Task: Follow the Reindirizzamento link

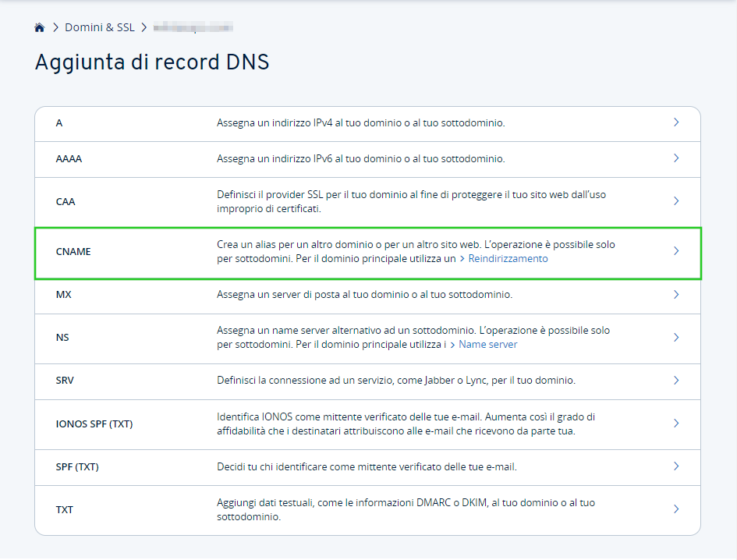Action: (x=508, y=259)
